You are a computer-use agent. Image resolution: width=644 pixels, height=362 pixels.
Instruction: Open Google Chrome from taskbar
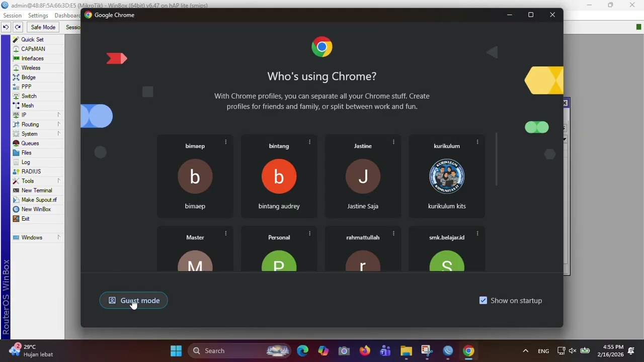(468, 351)
